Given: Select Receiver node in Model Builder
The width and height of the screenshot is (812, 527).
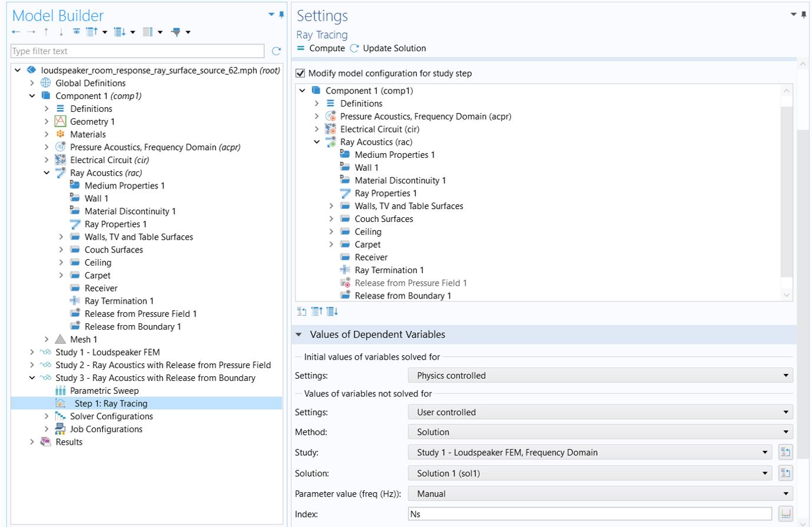Looking at the screenshot, I should (x=101, y=288).
